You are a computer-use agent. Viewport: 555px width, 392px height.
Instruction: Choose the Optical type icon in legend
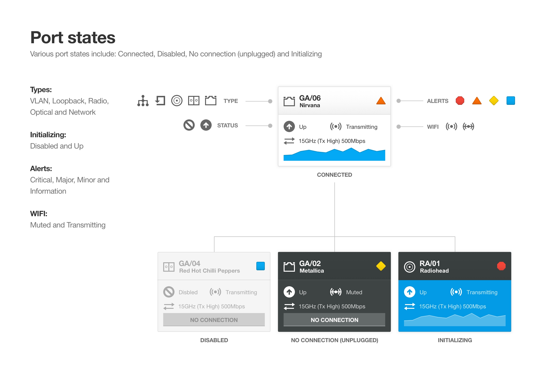(x=194, y=101)
